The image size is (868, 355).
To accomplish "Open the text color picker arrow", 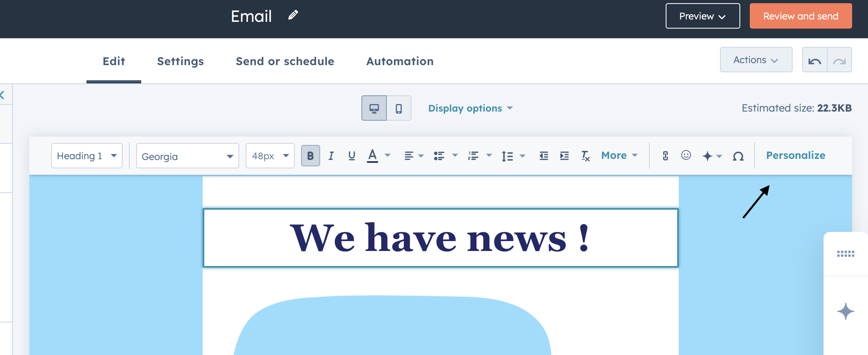I will pos(388,156).
